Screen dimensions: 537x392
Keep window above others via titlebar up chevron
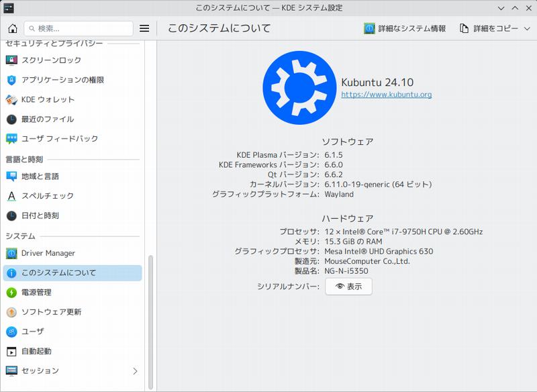point(515,8)
